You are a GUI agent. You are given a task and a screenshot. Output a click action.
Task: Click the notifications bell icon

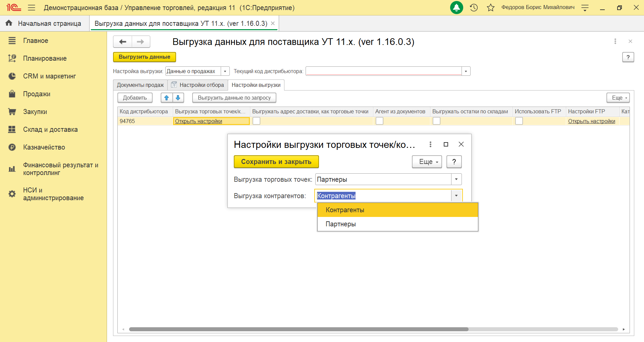pyautogui.click(x=456, y=7)
